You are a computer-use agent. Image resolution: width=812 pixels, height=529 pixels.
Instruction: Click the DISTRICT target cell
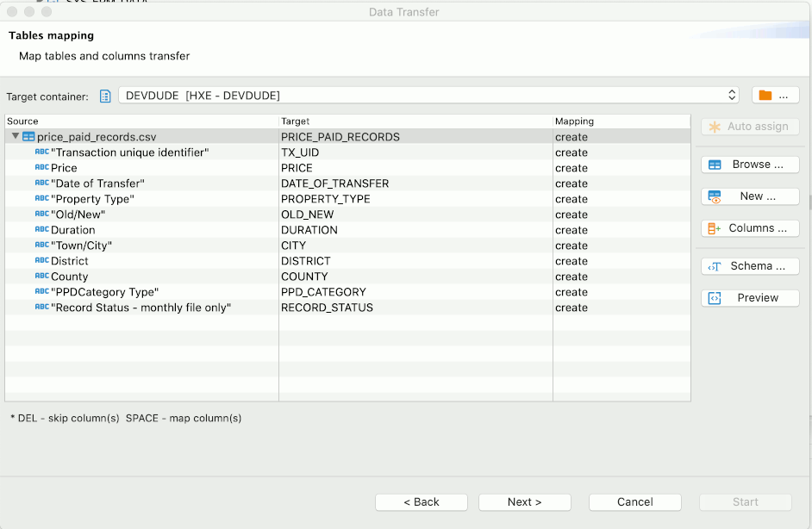coord(415,261)
